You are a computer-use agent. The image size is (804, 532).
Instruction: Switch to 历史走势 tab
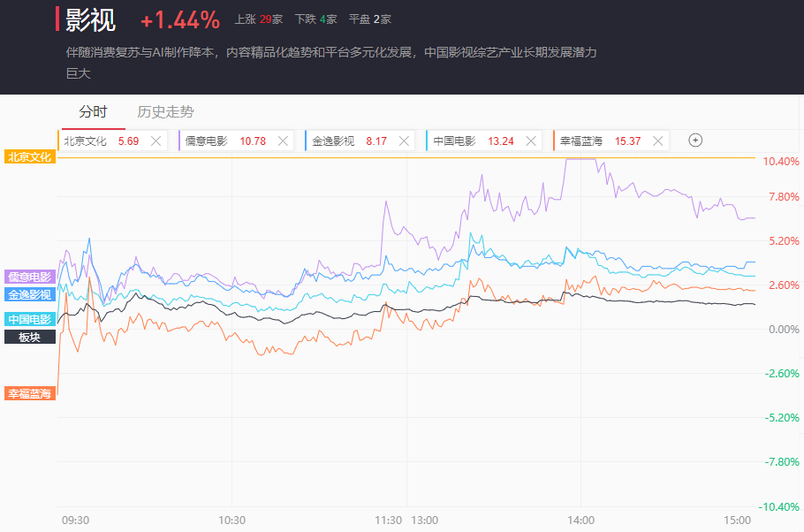pos(165,112)
